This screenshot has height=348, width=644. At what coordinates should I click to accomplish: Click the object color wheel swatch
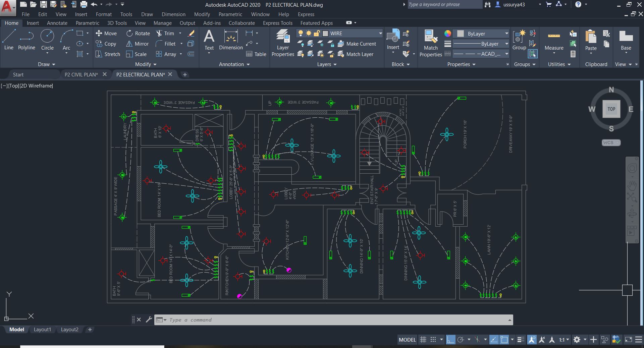447,34
